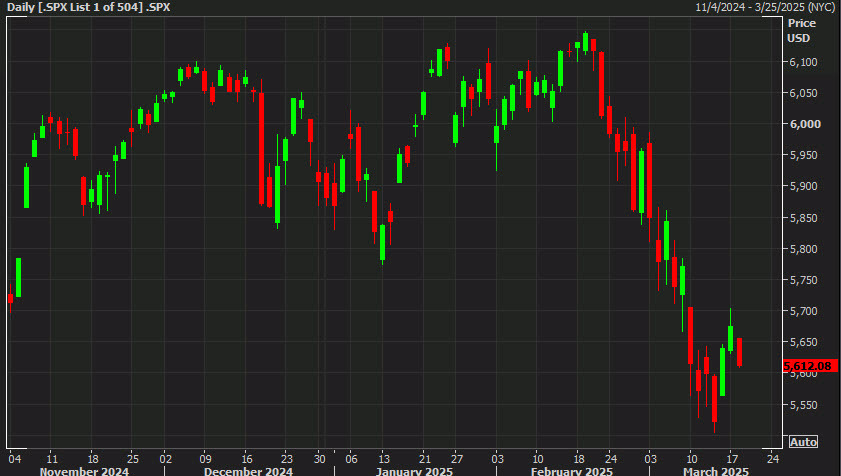Viewport: 841px width, 476px height.
Task: Click the 17 date tick label
Action: coord(732,459)
